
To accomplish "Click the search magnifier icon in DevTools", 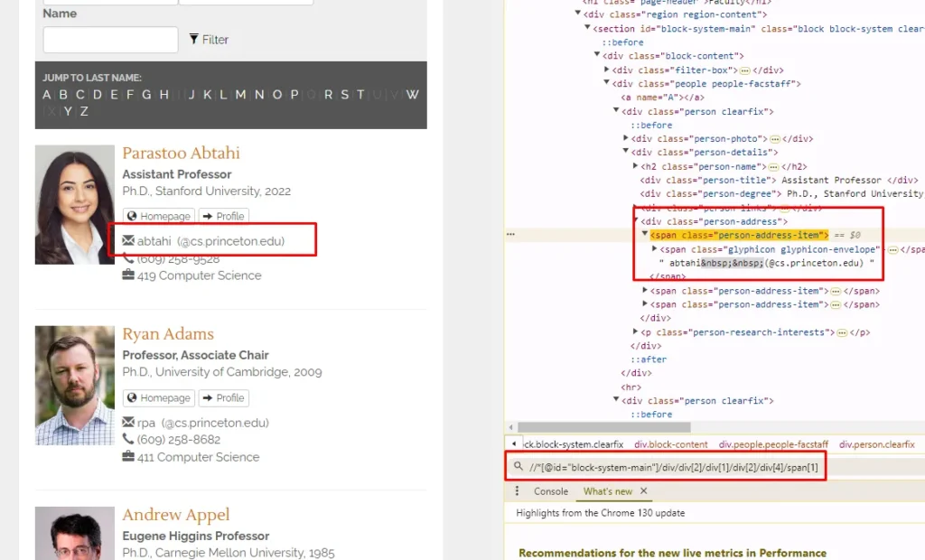I will [x=519, y=467].
